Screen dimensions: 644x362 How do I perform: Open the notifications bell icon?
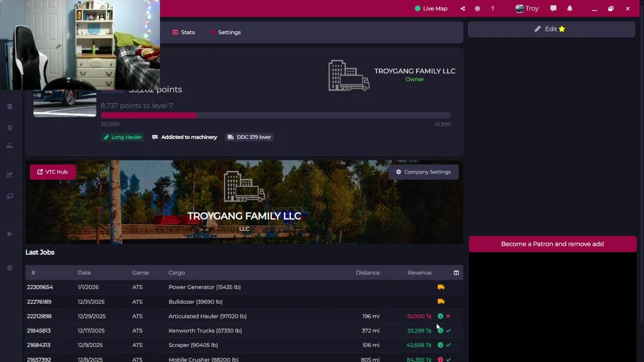click(570, 9)
